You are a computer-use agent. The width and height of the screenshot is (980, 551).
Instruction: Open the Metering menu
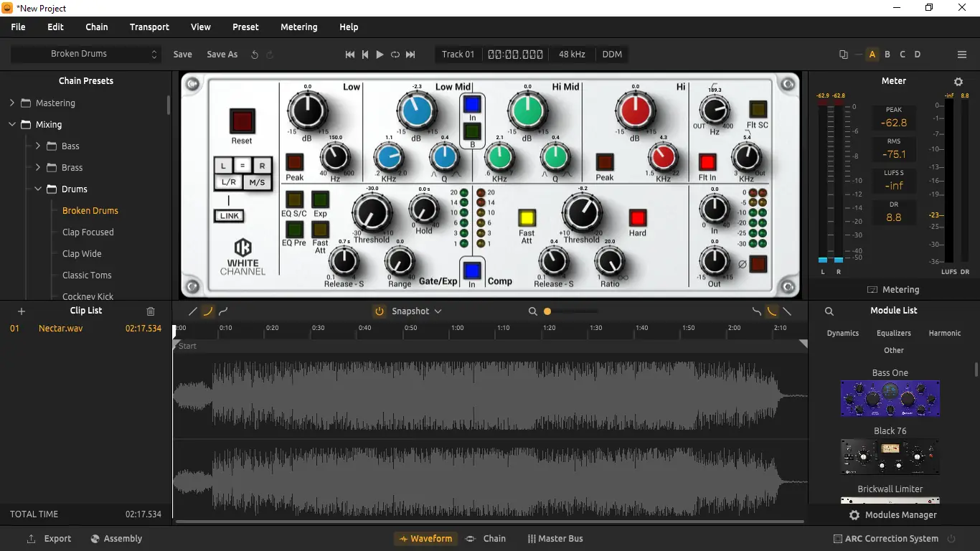(298, 27)
